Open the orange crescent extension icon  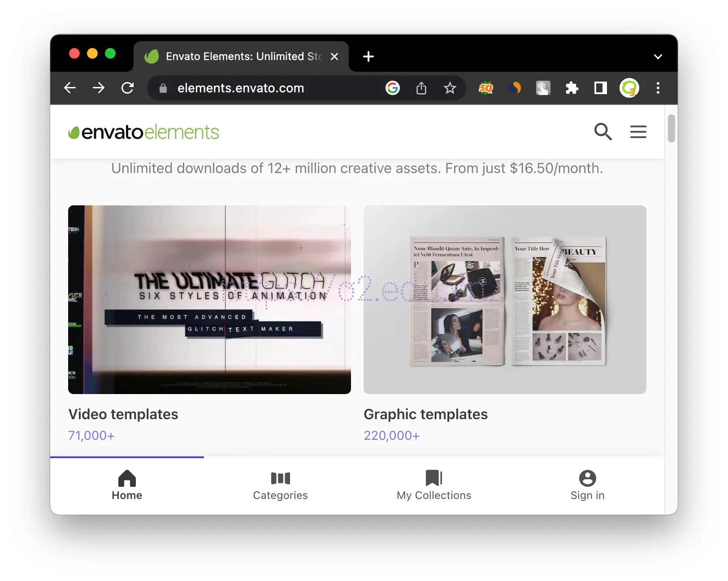tap(515, 88)
